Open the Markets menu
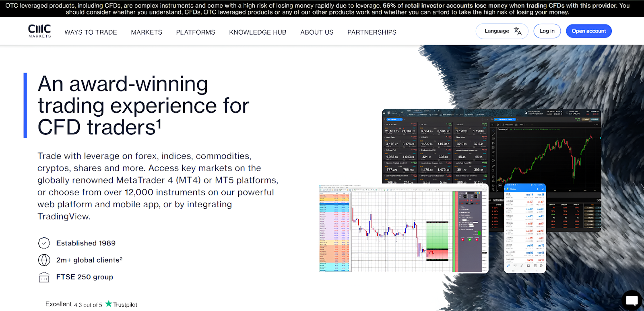The image size is (644, 311). point(147,32)
